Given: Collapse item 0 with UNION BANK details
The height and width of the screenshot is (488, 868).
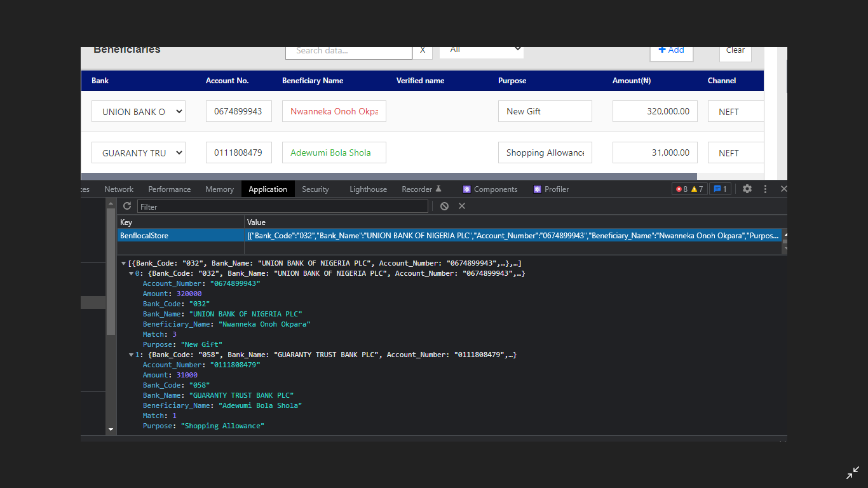Looking at the screenshot, I should [x=132, y=273].
